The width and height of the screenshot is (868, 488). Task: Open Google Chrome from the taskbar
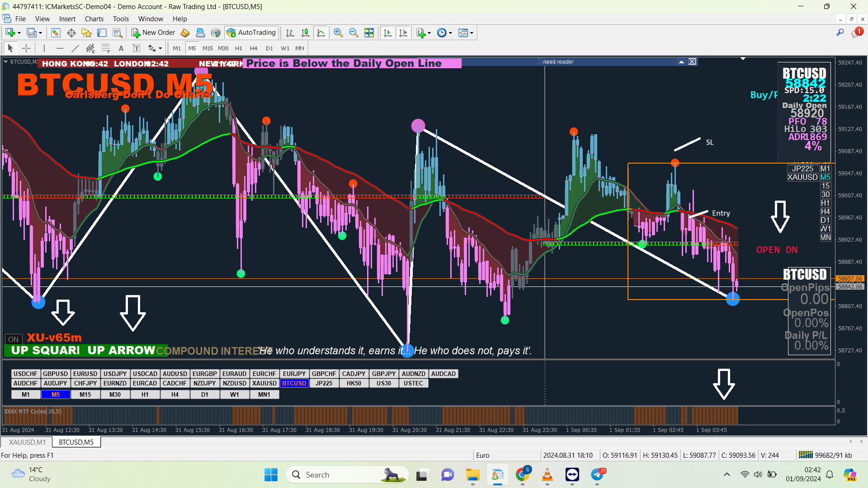522,474
